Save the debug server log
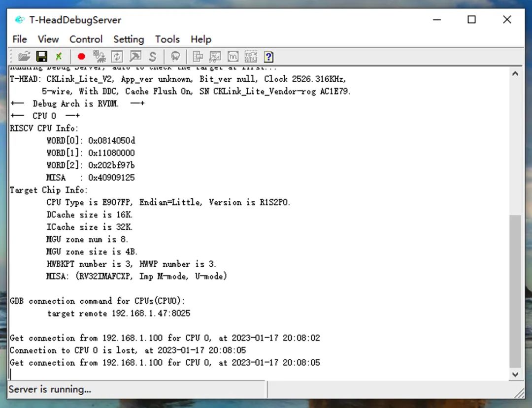 pyautogui.click(x=41, y=56)
